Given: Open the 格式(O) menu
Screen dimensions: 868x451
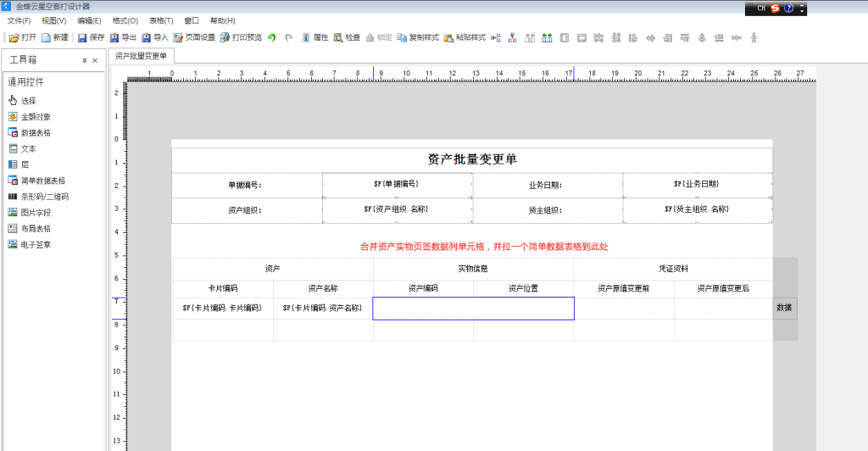Looking at the screenshot, I should click(125, 20).
